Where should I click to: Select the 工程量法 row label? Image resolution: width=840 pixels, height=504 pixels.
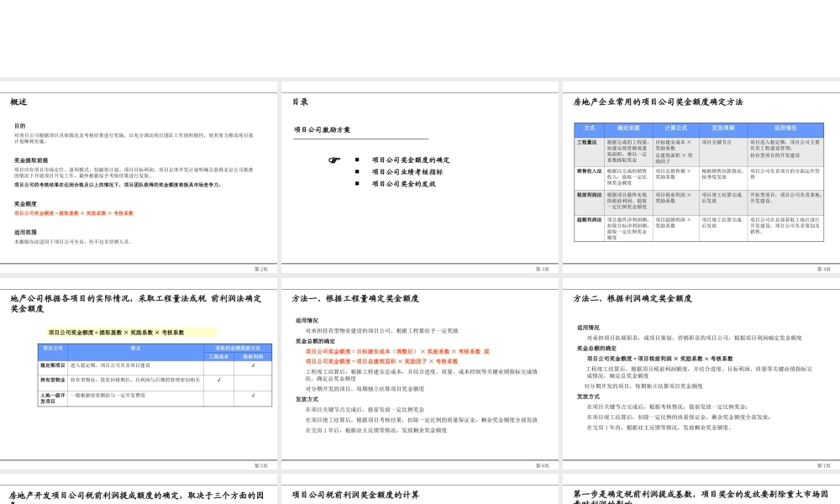tap(586, 142)
